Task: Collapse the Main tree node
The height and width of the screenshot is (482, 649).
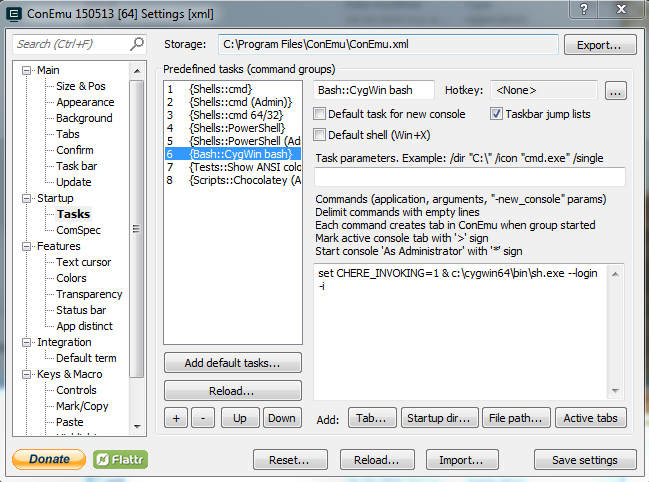Action: point(26,70)
